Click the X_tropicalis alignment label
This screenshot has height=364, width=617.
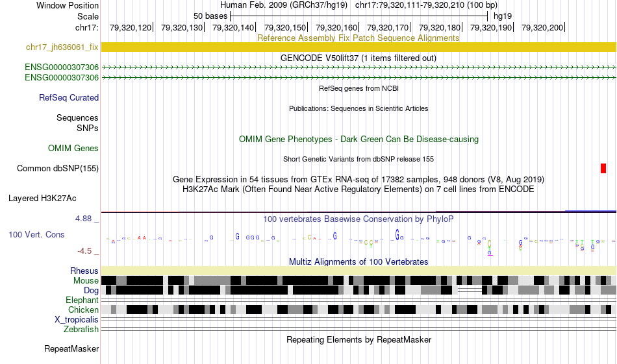(77, 320)
